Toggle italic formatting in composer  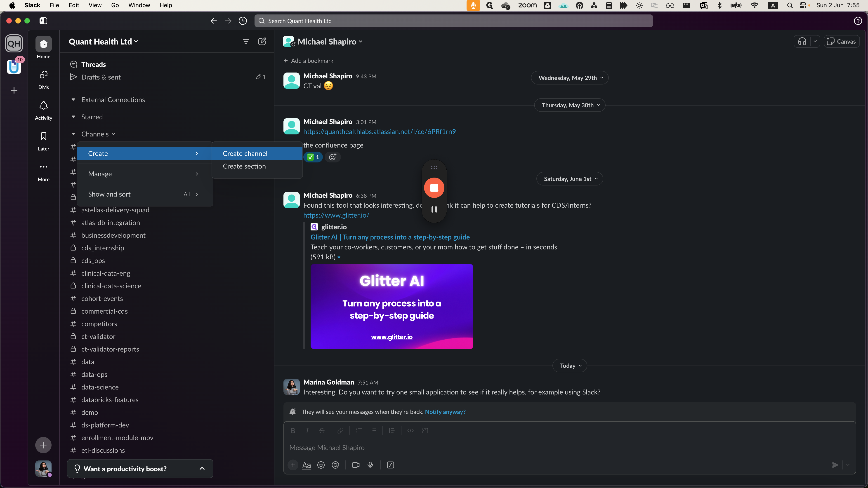point(307,430)
